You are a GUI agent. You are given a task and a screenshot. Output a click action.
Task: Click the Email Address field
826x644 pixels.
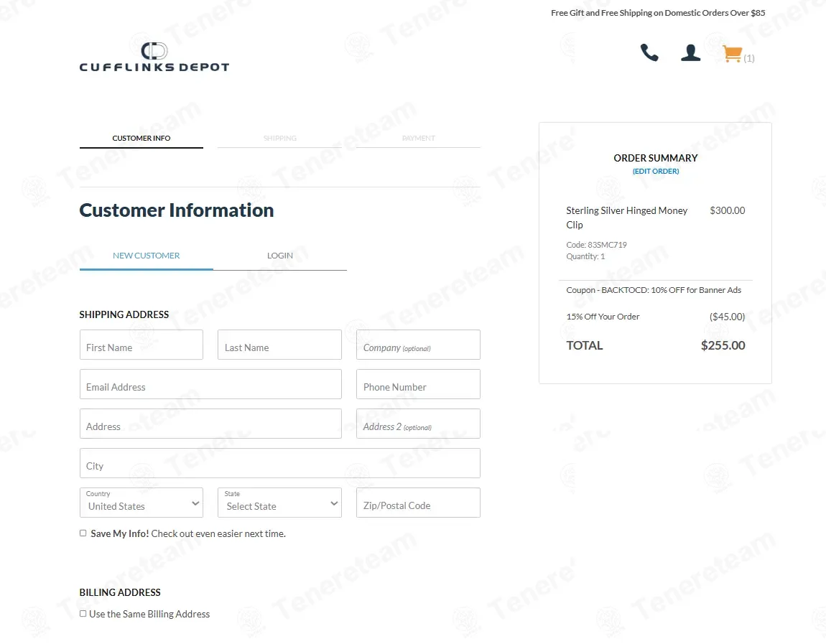(210, 384)
